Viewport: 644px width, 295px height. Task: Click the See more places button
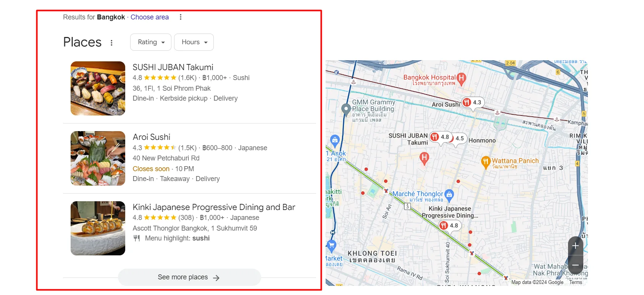click(x=189, y=277)
